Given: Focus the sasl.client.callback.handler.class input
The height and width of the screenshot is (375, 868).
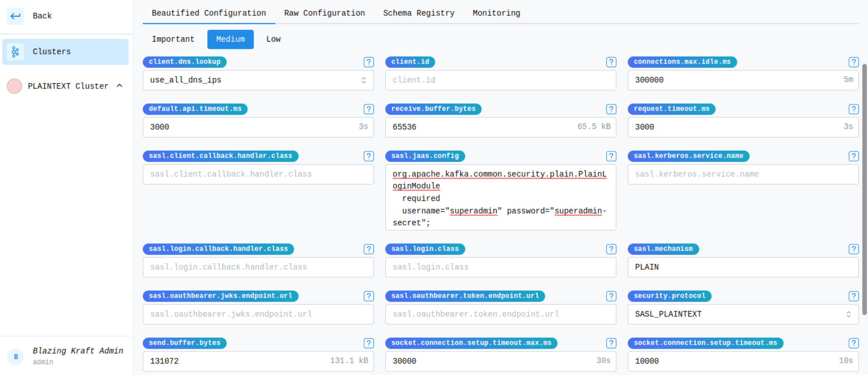Looking at the screenshot, I should coord(258,175).
